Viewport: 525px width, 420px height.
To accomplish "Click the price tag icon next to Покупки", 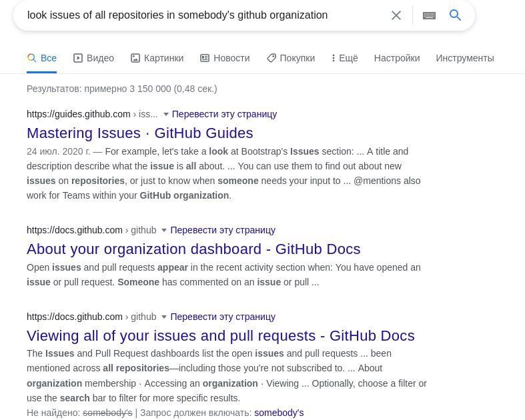I will point(272,58).
